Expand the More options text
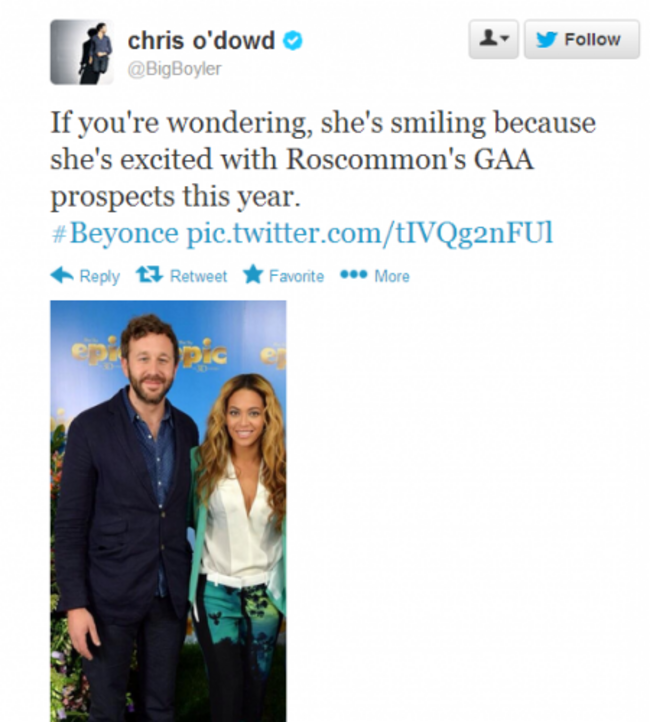 point(392,276)
